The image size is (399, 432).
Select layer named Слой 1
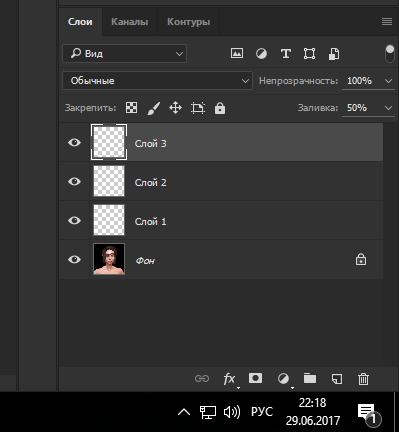(150, 221)
